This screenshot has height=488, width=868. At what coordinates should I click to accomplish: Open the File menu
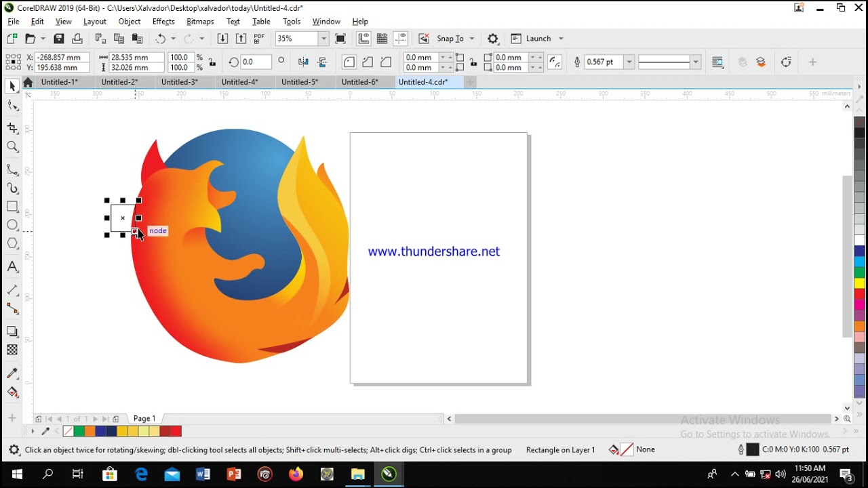(x=14, y=22)
